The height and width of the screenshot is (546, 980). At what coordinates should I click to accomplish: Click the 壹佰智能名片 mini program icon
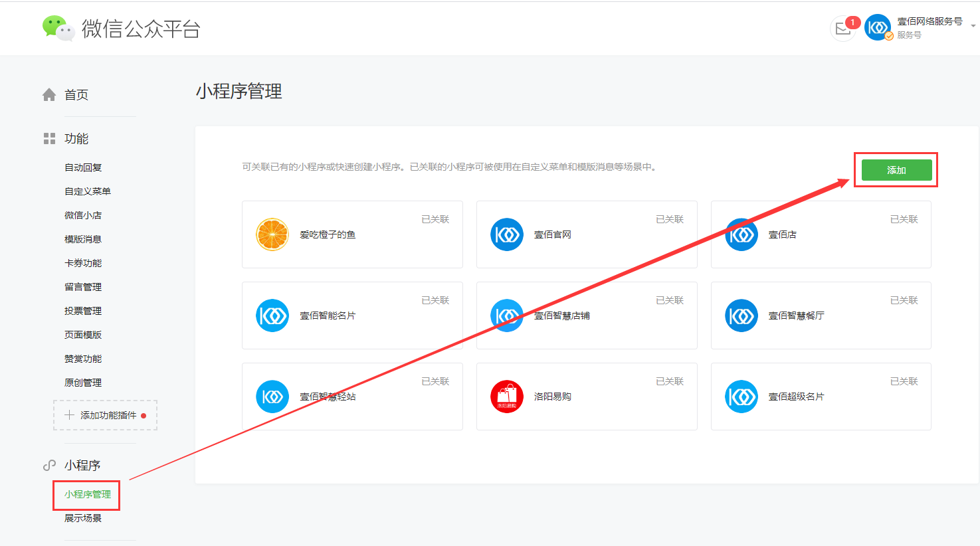tap(272, 316)
